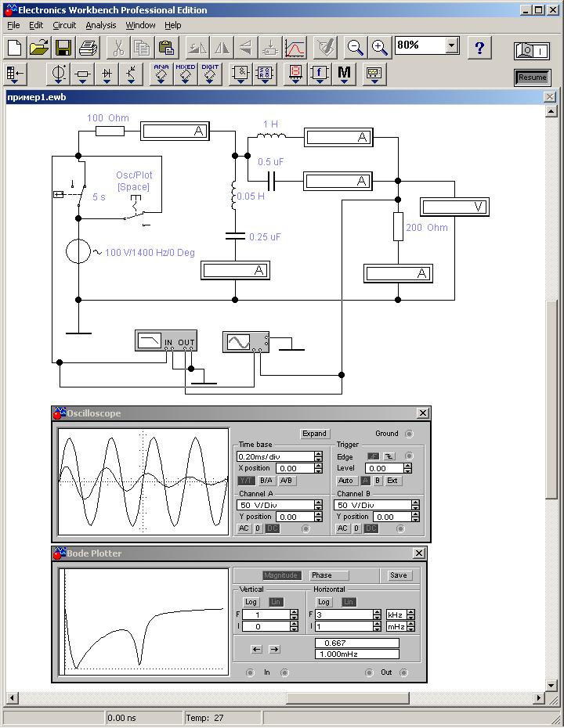Open component properties icon
Image resolution: width=564 pixels, height=728 pixels.
(x=325, y=48)
